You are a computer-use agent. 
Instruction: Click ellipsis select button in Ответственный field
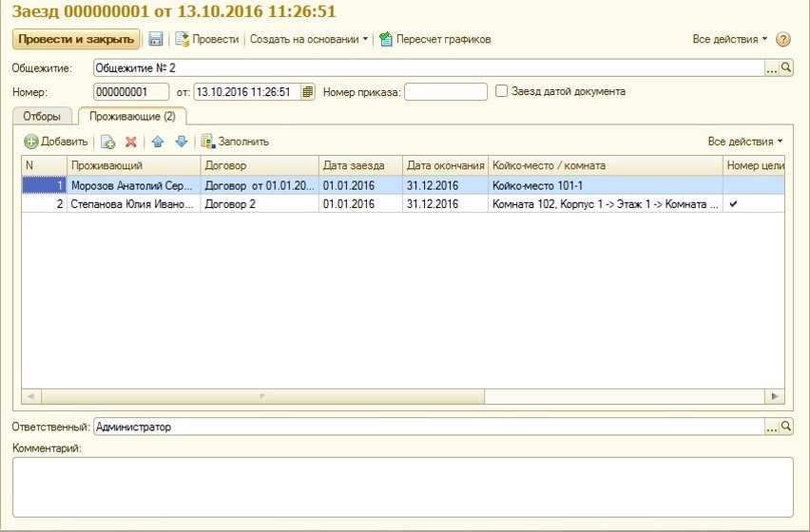tap(772, 427)
